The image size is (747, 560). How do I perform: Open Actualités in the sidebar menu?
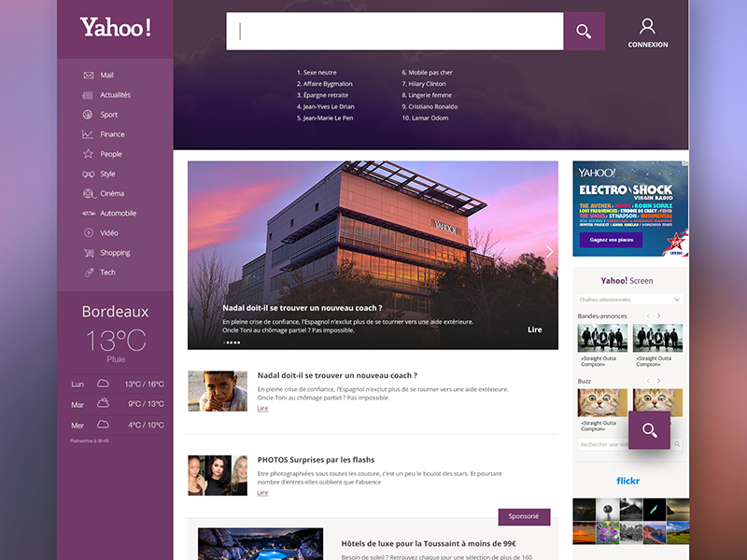115,95
